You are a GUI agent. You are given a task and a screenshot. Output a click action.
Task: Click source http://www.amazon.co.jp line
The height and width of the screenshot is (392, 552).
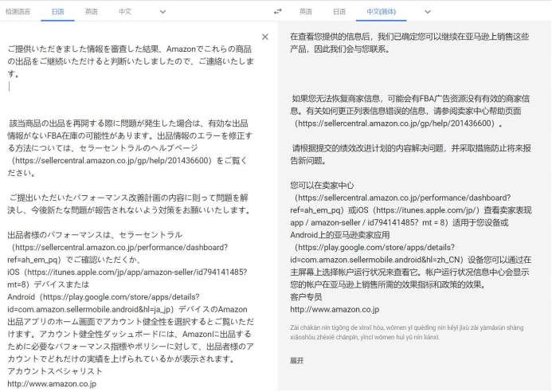click(x=52, y=383)
